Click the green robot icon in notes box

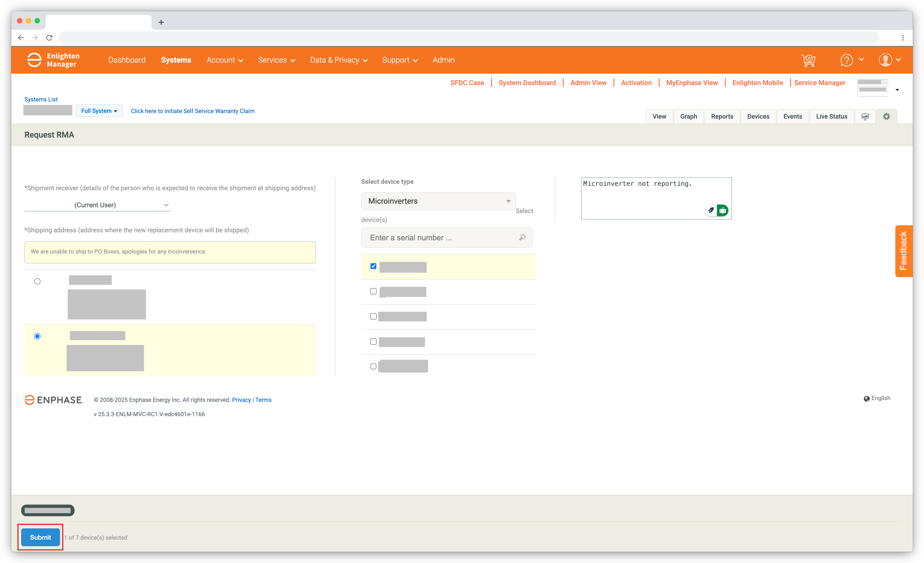[723, 210]
